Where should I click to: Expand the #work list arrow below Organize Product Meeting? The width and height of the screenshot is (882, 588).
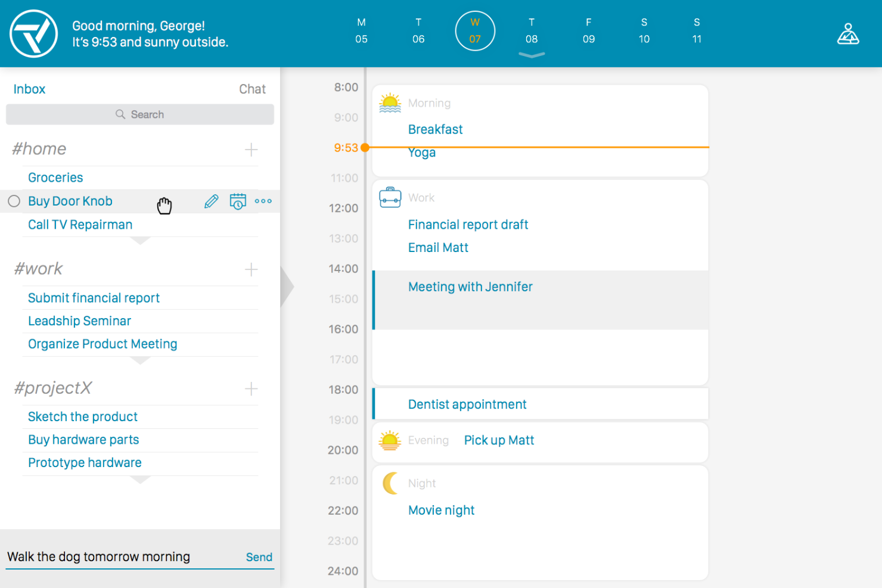pyautogui.click(x=140, y=360)
